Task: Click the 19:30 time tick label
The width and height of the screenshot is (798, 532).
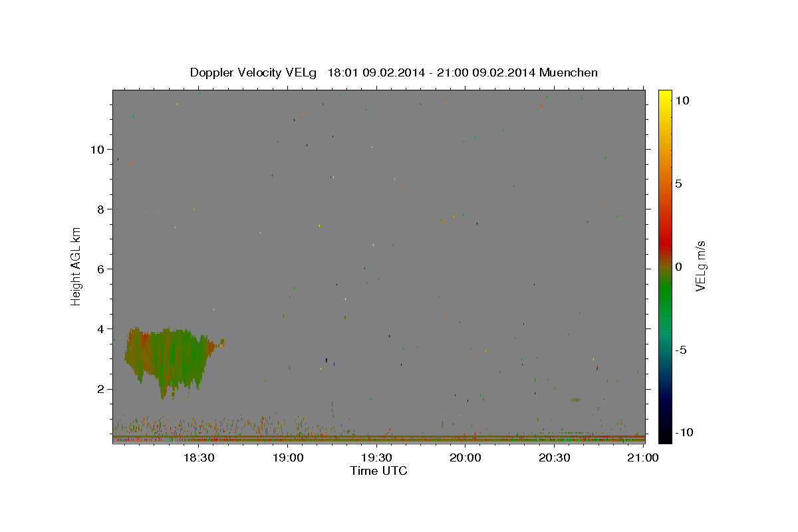Action: (376, 458)
